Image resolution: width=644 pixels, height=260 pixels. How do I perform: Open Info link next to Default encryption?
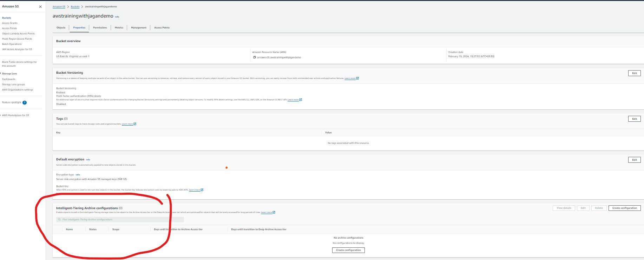tap(88, 160)
